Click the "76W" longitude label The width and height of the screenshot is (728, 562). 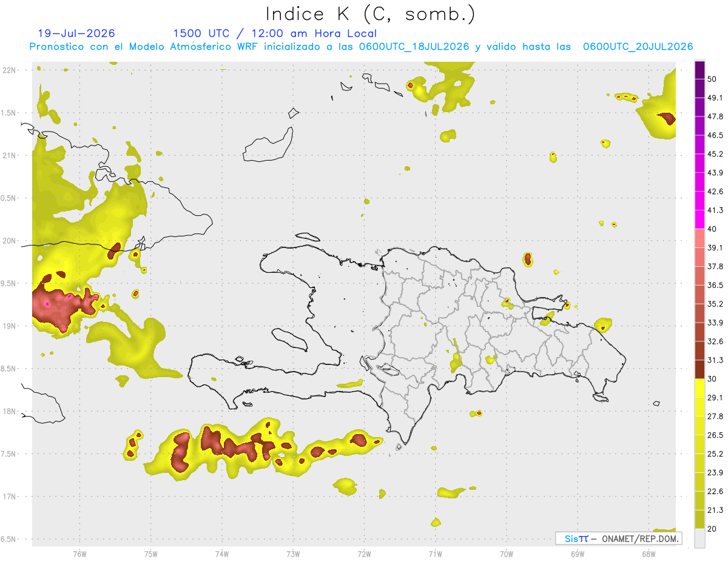[79, 554]
